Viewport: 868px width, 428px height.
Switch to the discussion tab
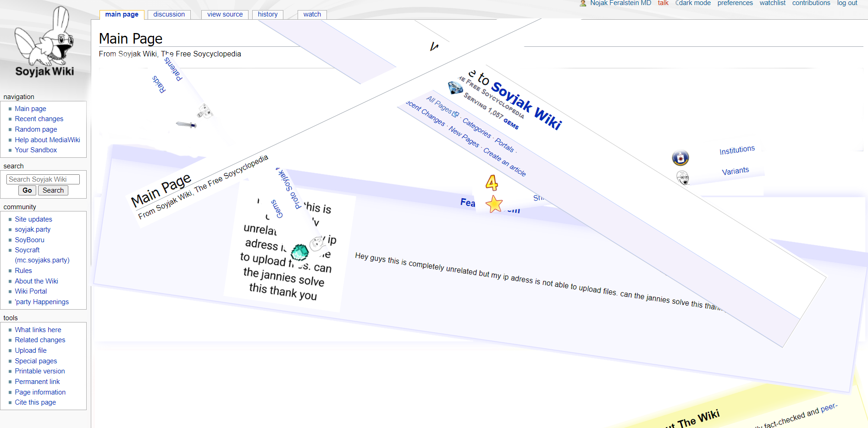169,14
